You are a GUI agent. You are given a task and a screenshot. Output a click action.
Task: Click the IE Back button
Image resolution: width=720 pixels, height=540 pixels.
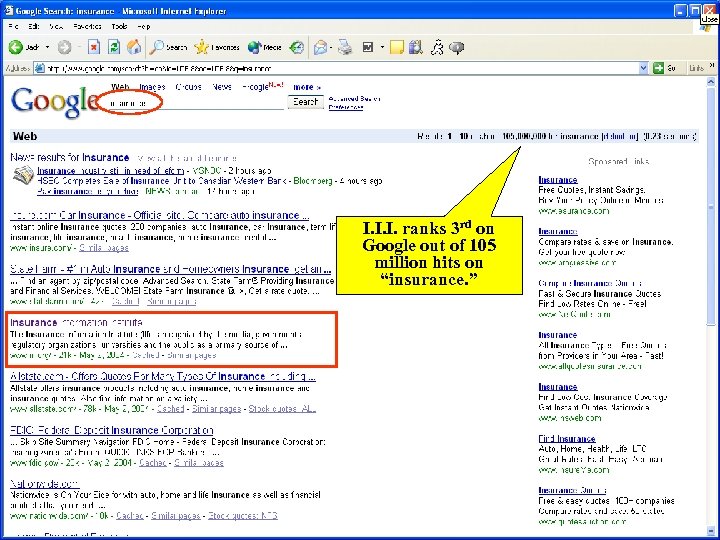click(24, 47)
